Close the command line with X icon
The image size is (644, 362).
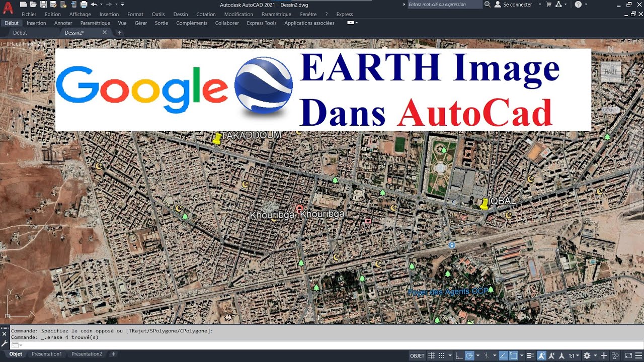coord(5,334)
